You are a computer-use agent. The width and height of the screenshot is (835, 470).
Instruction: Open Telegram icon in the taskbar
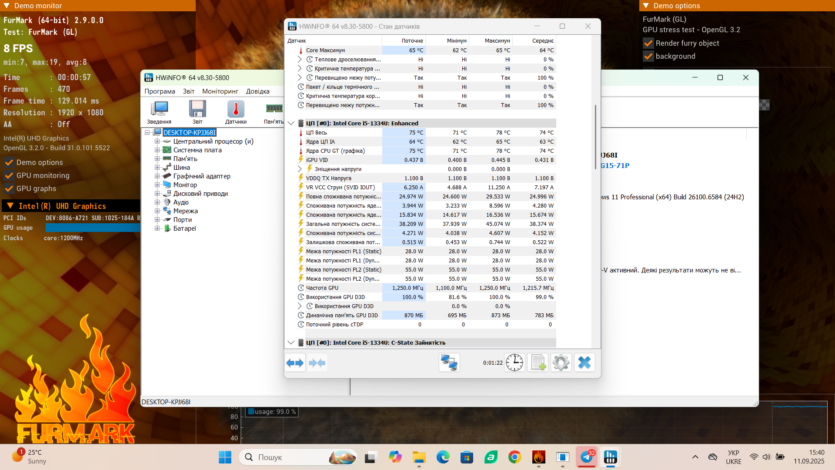tap(586, 457)
